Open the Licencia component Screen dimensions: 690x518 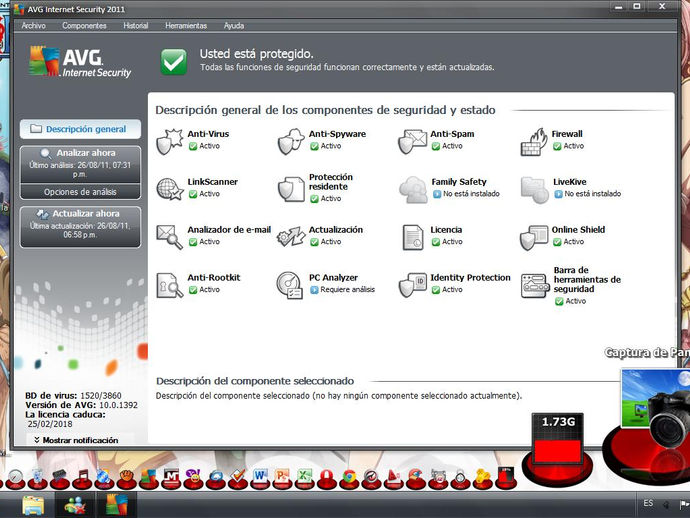pyautogui.click(x=433, y=236)
